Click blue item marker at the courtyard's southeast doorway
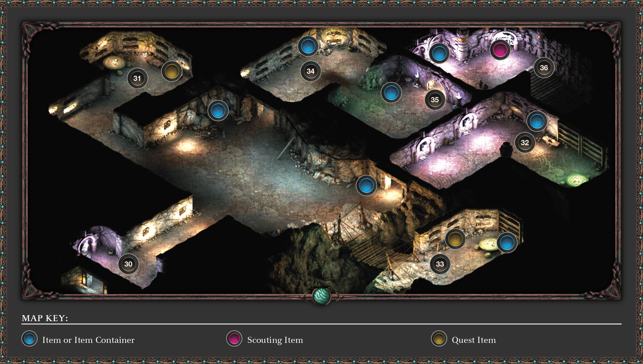Viewport: 643px width, 364px height. pyautogui.click(x=366, y=185)
